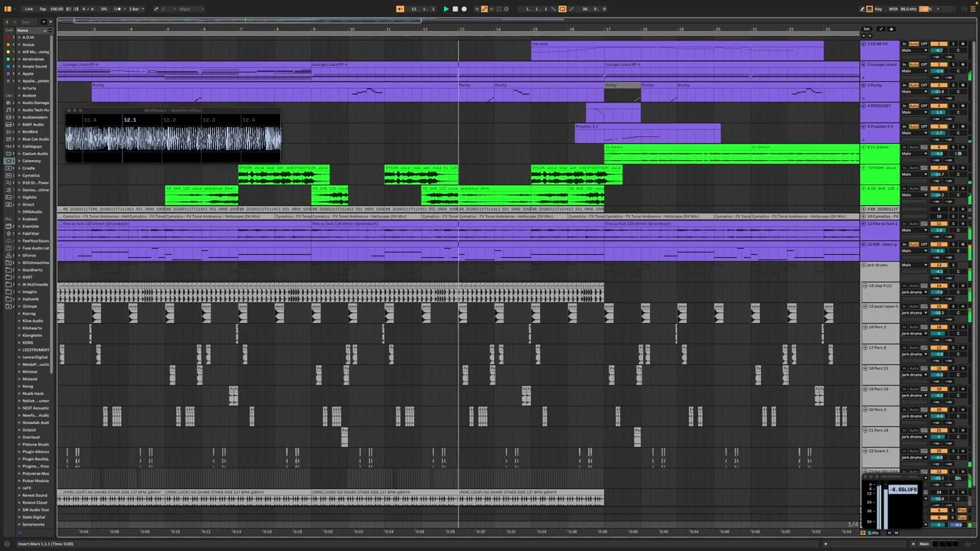980x551 pixels.
Task: Click the tempo field 100.00
Action: click(x=57, y=8)
